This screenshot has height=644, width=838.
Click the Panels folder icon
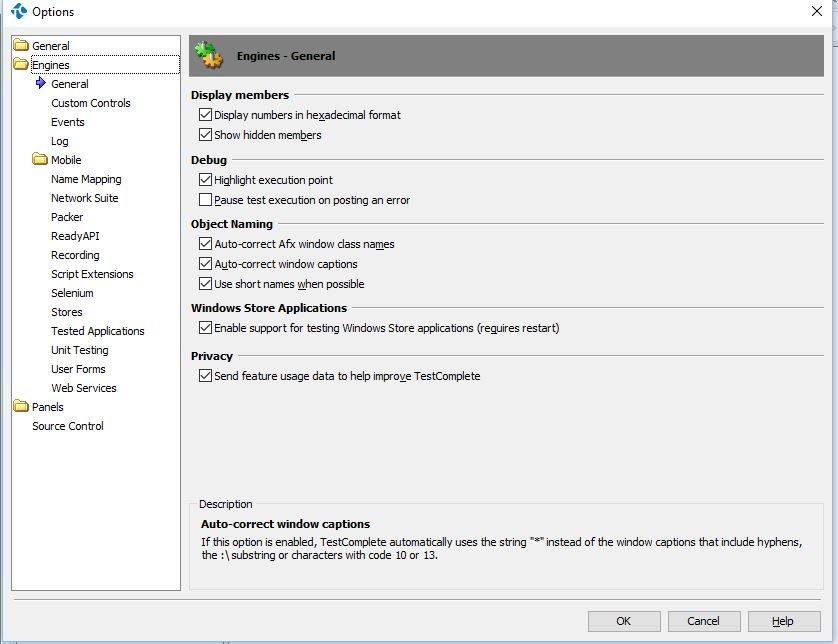[x=21, y=407]
